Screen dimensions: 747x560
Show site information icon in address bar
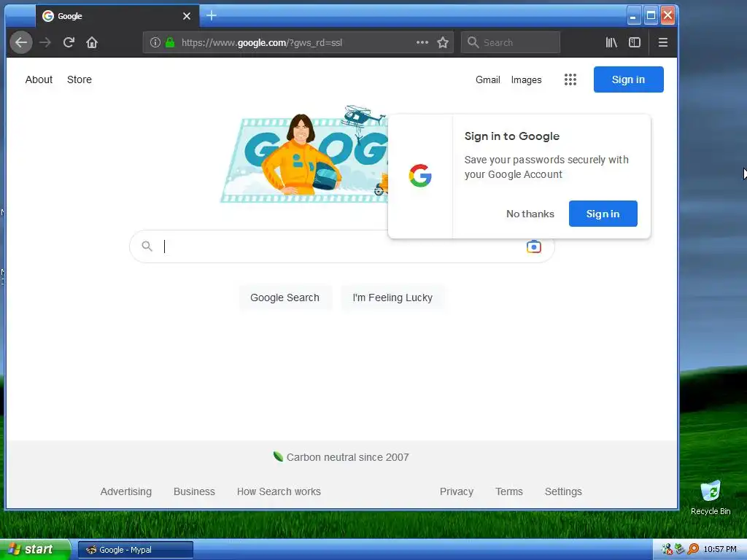tap(155, 42)
